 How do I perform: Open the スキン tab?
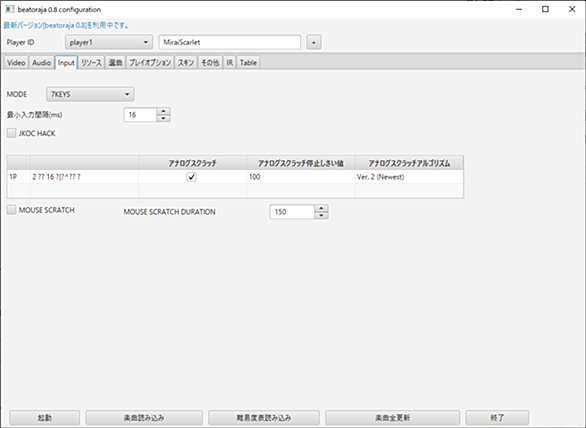pos(186,63)
